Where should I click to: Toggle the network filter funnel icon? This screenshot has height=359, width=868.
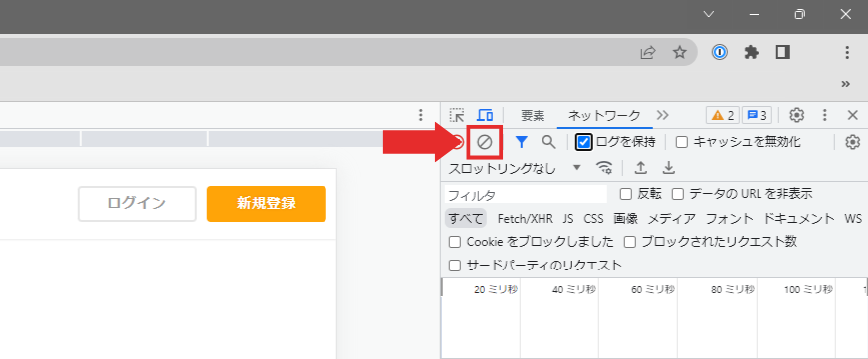(x=521, y=143)
